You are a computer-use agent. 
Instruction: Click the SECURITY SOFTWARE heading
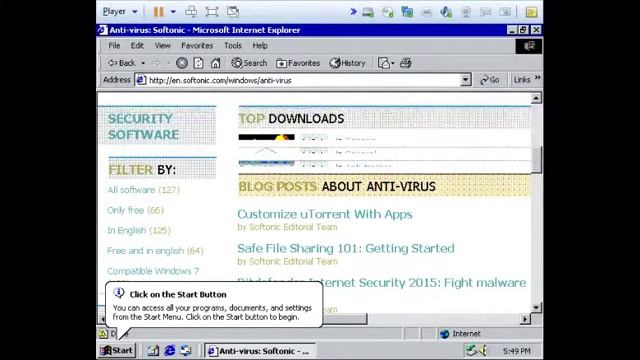coord(143,127)
